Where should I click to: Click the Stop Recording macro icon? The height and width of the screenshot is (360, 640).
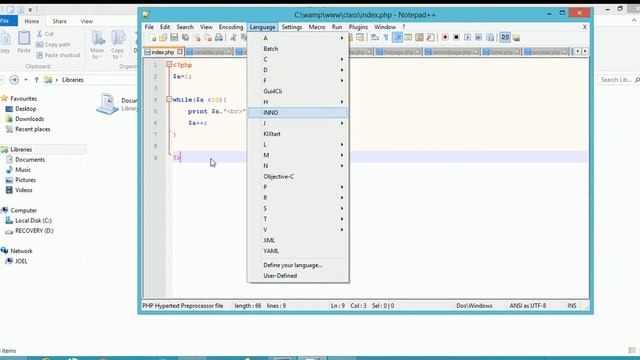click(456, 38)
